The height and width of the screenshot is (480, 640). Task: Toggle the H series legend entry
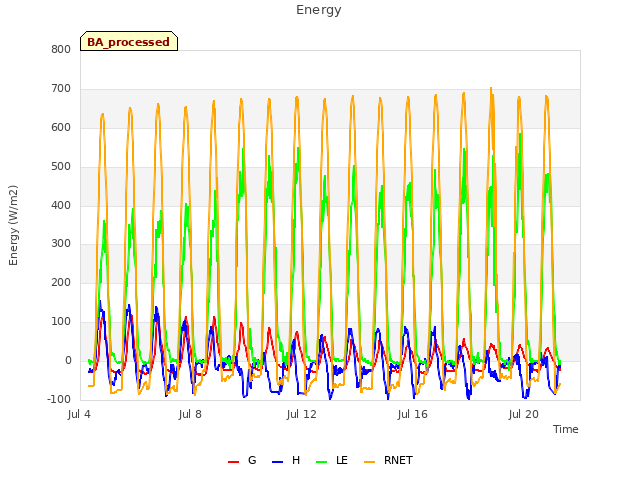coord(286,460)
